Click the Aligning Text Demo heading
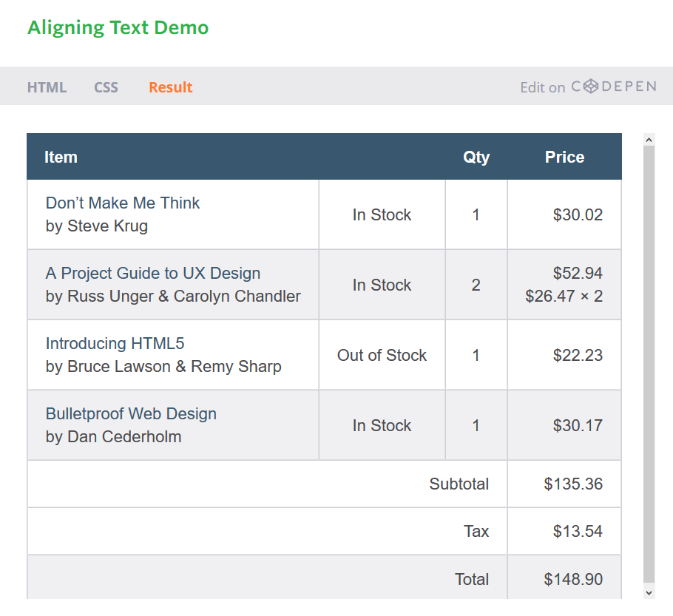673x616 pixels. click(x=118, y=28)
